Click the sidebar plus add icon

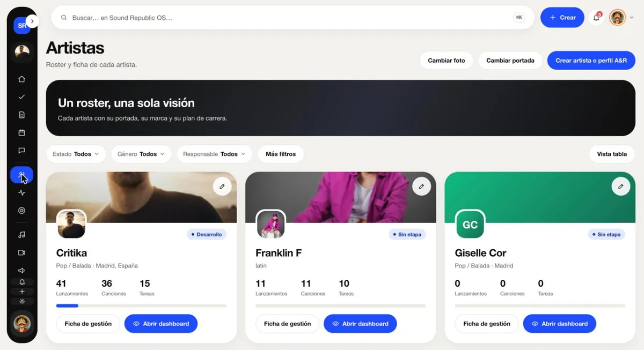22,292
